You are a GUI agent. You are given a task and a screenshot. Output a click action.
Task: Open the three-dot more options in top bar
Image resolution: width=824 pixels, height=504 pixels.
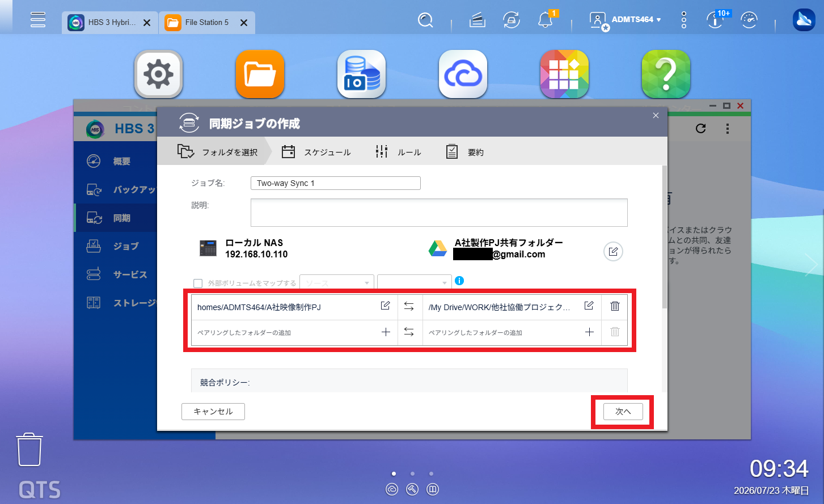point(684,20)
